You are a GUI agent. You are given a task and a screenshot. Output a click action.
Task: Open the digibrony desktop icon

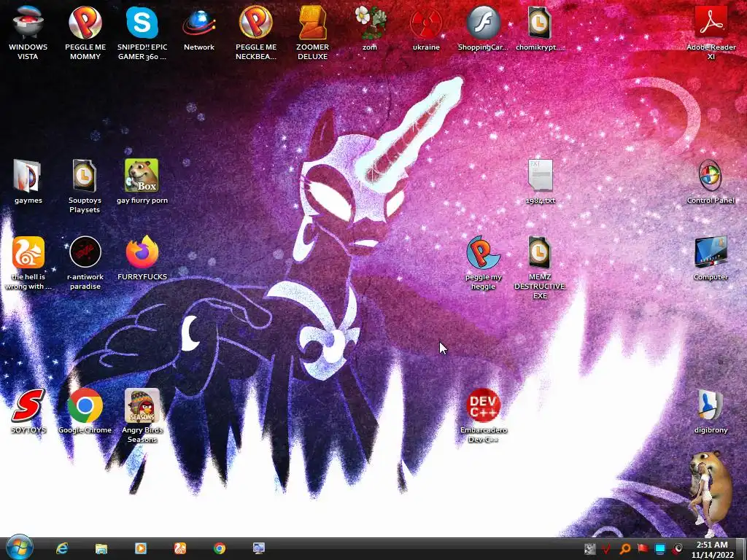(x=711, y=405)
